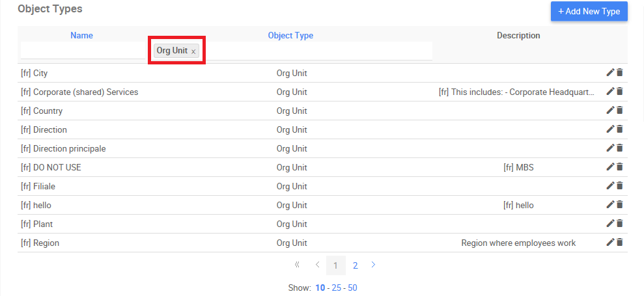This screenshot has width=644, height=296.
Task: Edit the Plant object type
Action: click(x=610, y=224)
